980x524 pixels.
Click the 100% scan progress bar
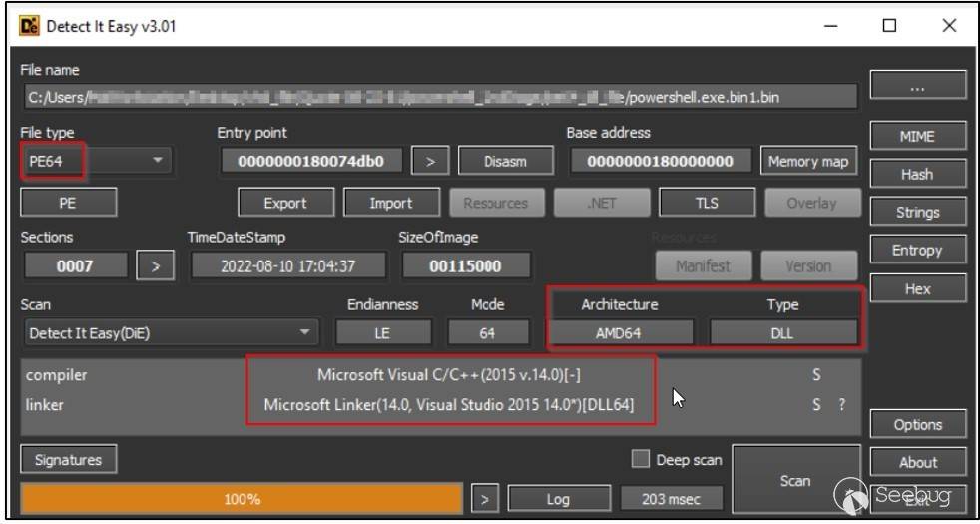point(242,499)
